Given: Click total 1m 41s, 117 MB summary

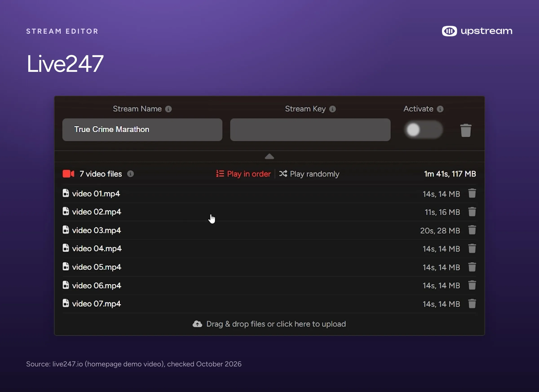Looking at the screenshot, I should click(x=450, y=174).
